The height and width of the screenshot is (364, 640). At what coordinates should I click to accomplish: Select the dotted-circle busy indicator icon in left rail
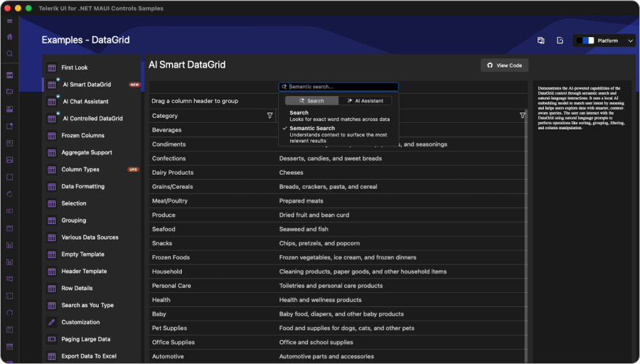point(10,194)
